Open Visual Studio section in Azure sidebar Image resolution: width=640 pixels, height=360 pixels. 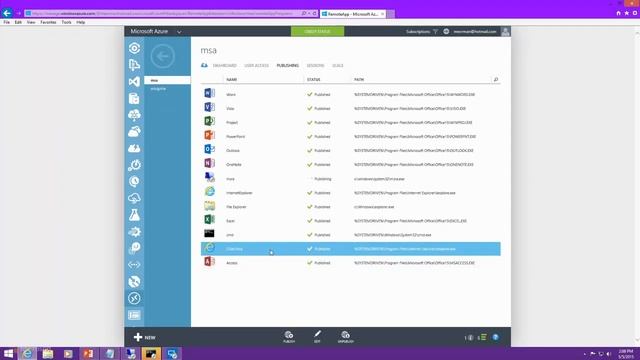point(134,82)
